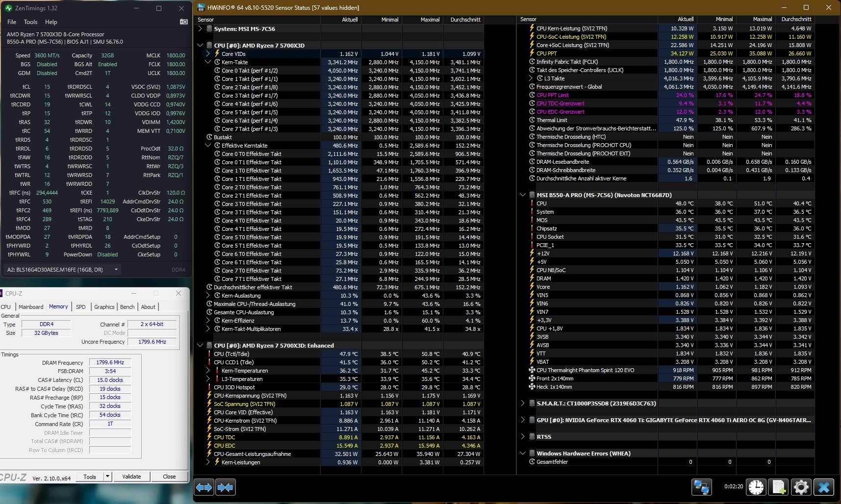Switch to the Mainboard tab in CPU-Z
The image size is (841, 504).
31,307
